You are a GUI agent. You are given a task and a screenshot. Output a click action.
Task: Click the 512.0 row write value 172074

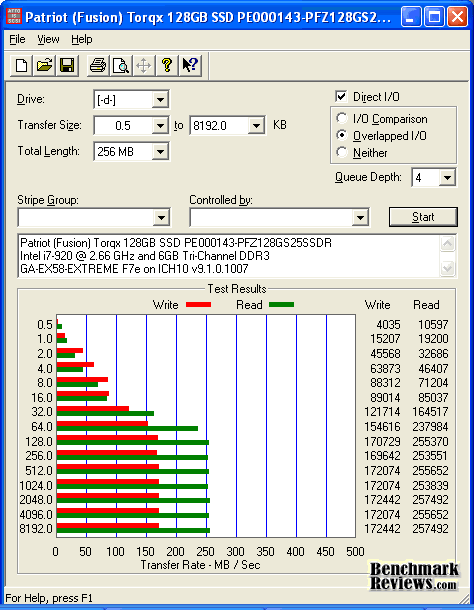coord(382,471)
